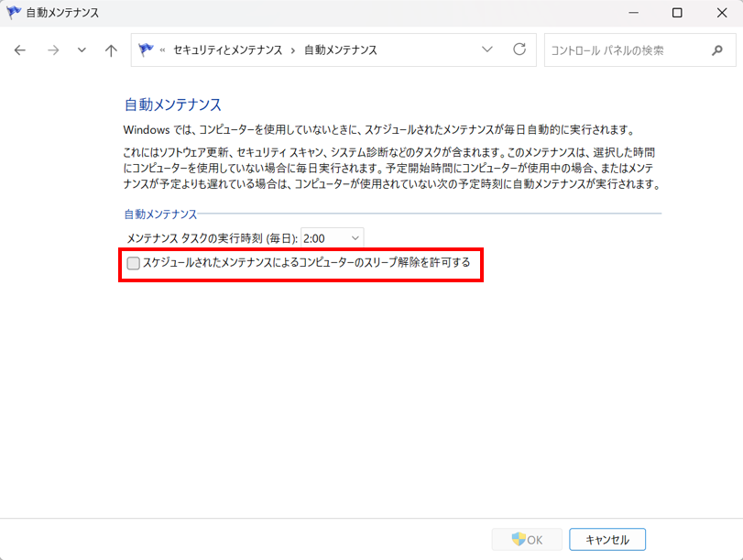Click the コントロール パネルの検索 search field
743x560 pixels.
point(623,50)
